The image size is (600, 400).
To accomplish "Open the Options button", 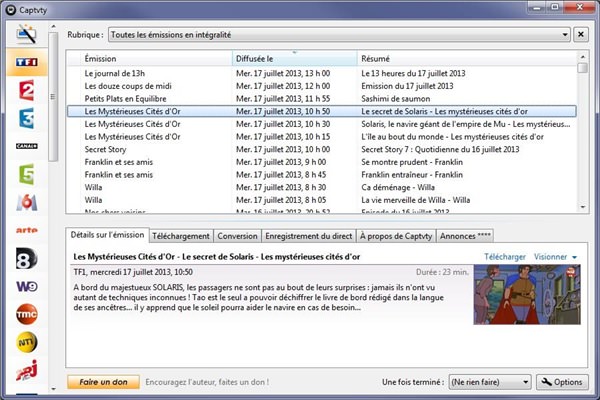I will pyautogui.click(x=562, y=382).
